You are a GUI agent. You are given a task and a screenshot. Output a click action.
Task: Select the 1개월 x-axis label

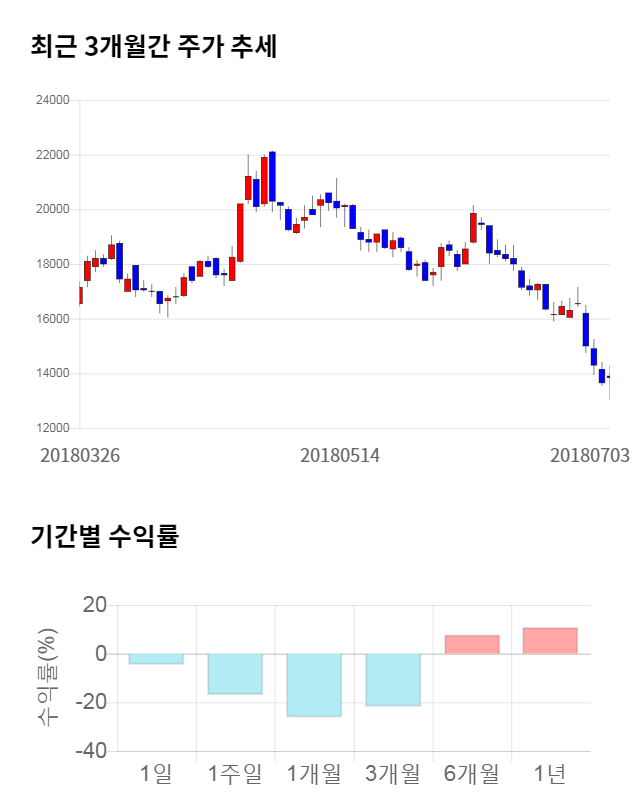(314, 774)
